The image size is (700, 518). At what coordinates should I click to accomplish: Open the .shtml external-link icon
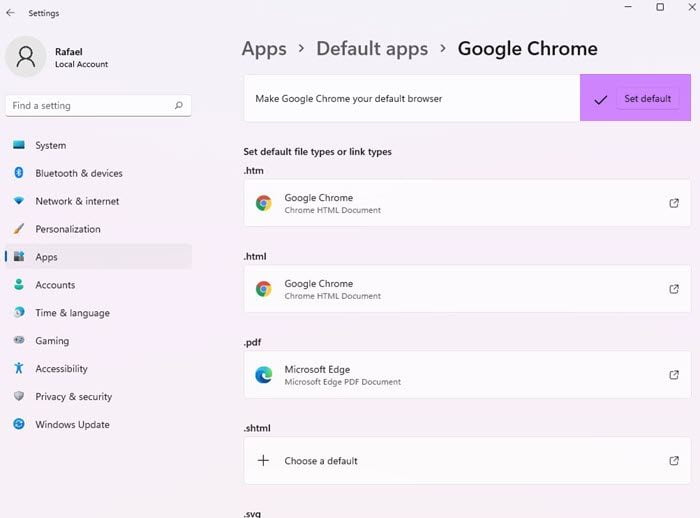coord(674,460)
